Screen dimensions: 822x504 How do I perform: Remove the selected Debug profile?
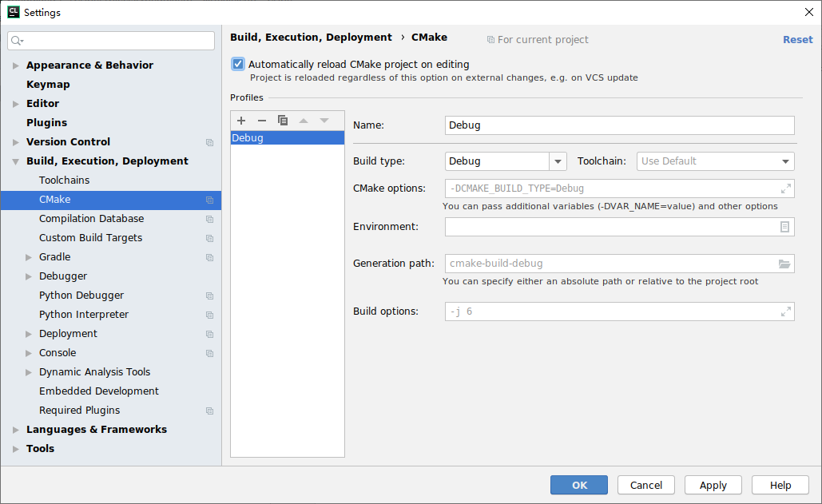261,120
